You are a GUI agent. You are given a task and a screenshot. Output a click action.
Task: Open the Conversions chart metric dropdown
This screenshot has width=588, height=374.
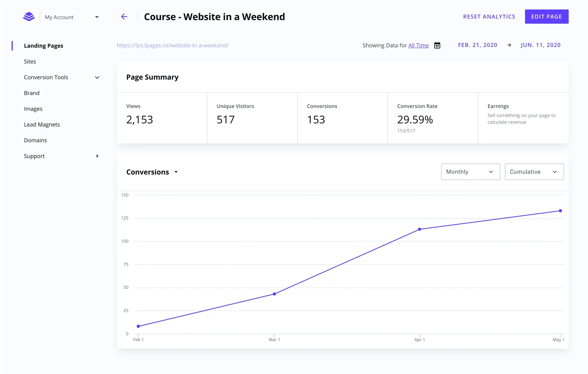click(x=152, y=172)
